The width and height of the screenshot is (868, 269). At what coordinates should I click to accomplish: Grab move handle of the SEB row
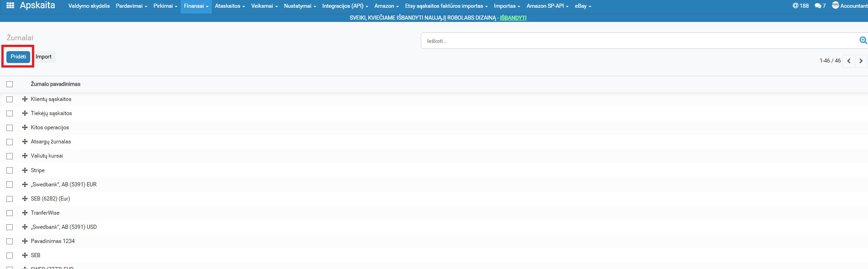[x=25, y=255]
